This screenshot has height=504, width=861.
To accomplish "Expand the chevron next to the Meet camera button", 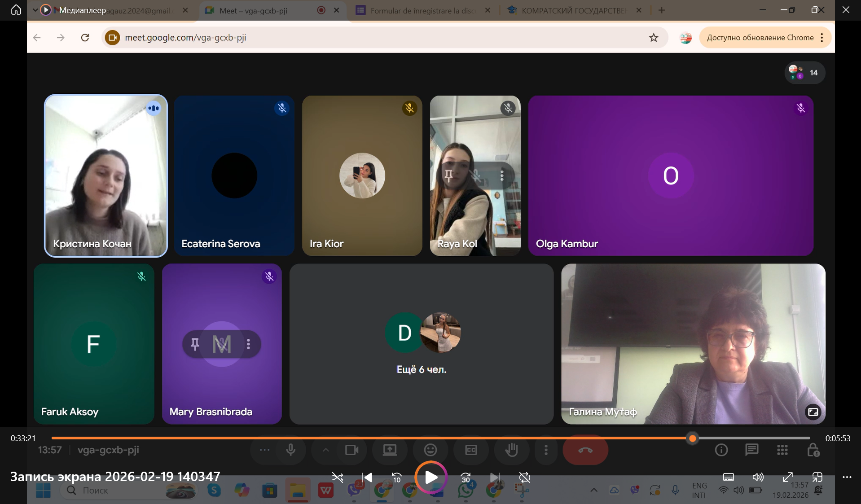I will pos(325,450).
